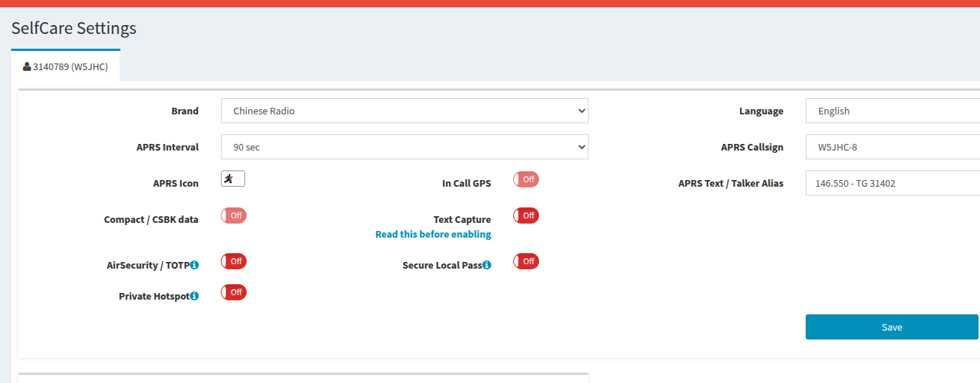
Task: Enable the In Call GPS toggle
Action: [526, 179]
